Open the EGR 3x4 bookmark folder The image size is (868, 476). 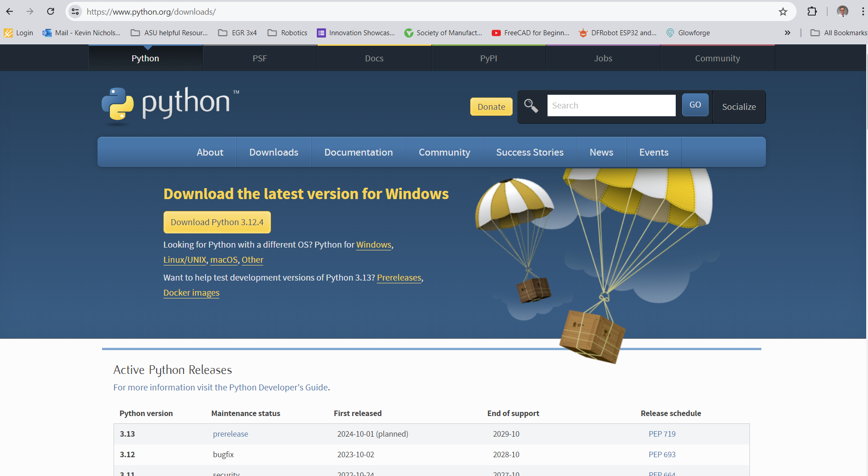[x=238, y=33]
